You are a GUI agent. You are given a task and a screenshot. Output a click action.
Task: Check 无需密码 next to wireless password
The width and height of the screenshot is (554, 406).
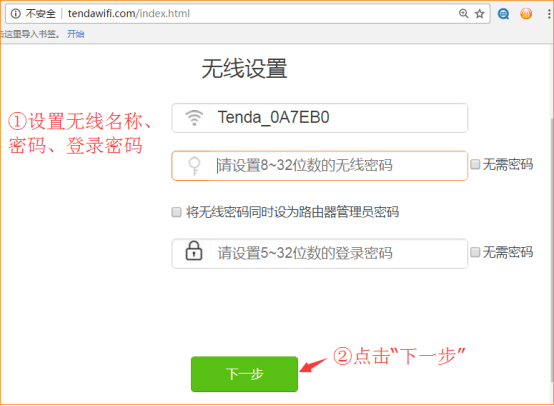pyautogui.click(x=475, y=164)
